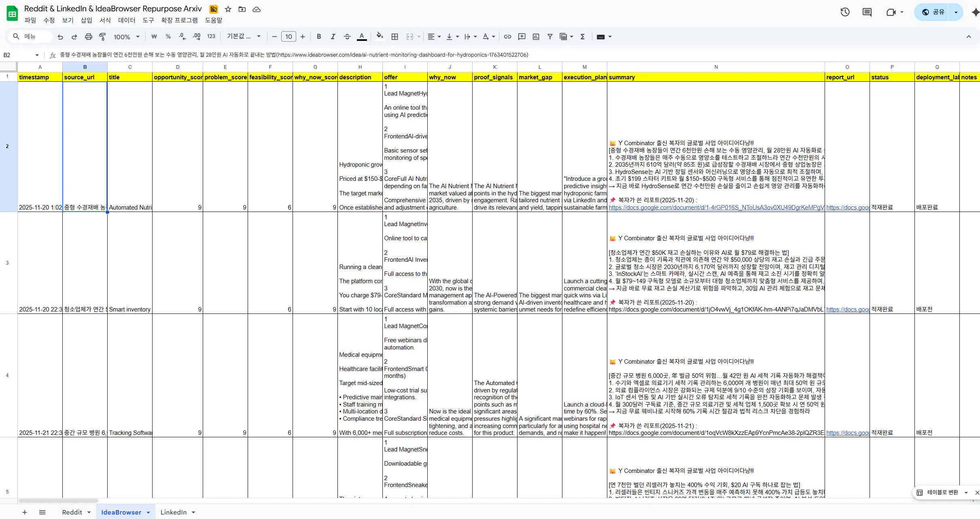
Task: Open the share options dropdown arrow
Action: tap(956, 12)
